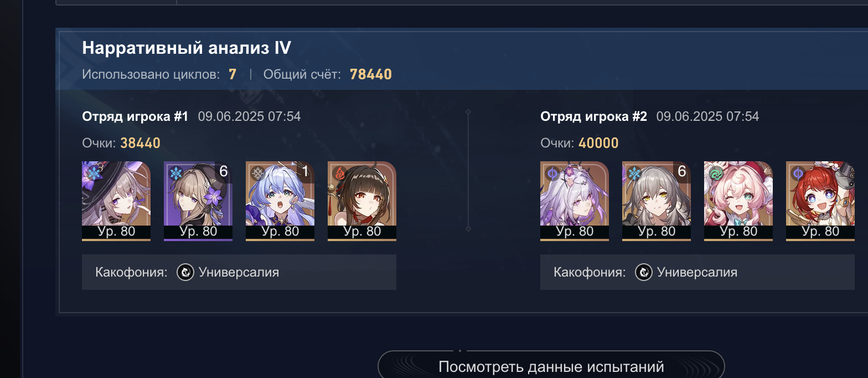Open the brown-haired Fire character portrait
The height and width of the screenshot is (378, 868).
click(362, 201)
